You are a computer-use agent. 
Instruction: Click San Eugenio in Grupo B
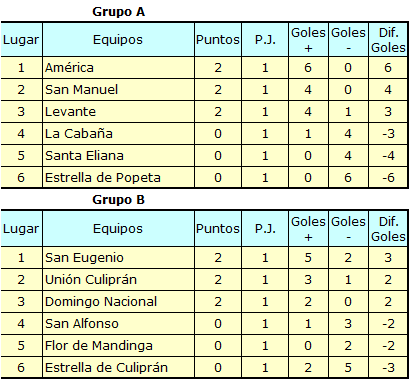[x=84, y=258]
